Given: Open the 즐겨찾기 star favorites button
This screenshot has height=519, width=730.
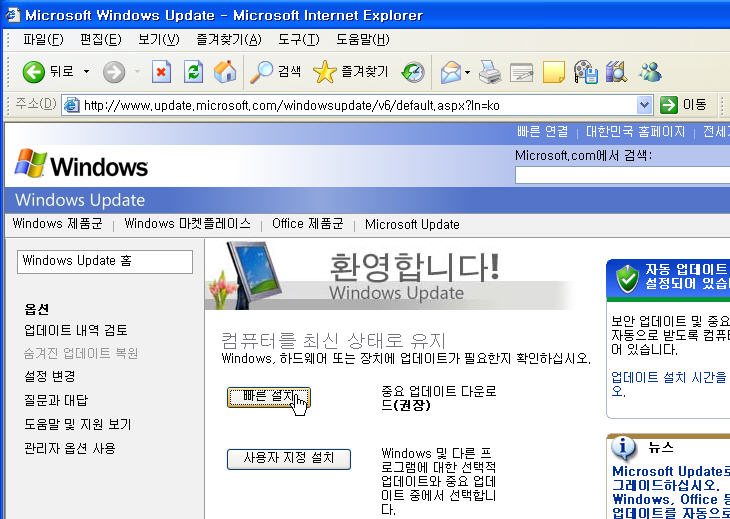Looking at the screenshot, I should pos(350,72).
